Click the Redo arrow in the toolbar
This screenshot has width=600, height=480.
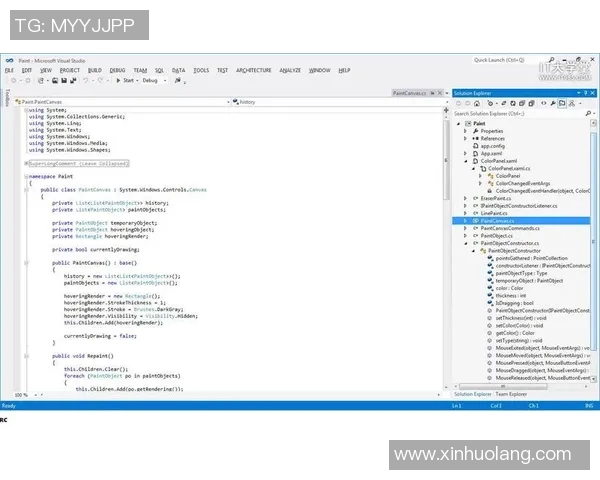[x=100, y=81]
